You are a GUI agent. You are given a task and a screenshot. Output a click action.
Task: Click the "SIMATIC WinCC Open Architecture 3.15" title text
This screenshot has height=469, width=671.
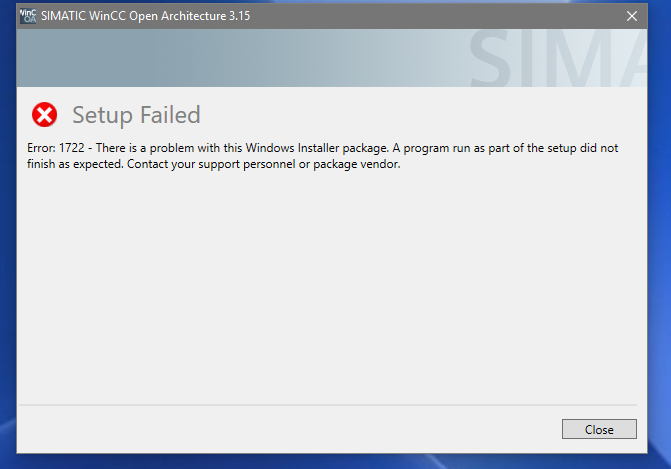pos(147,16)
